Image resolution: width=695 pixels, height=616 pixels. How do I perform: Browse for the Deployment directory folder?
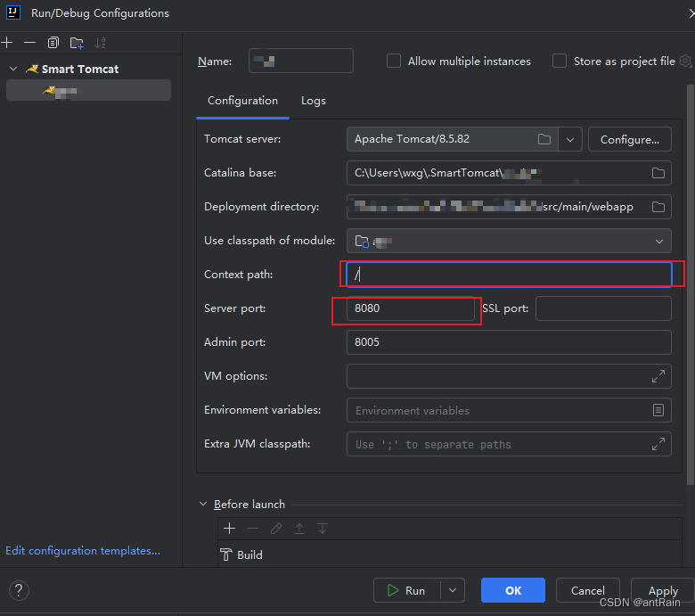(658, 207)
